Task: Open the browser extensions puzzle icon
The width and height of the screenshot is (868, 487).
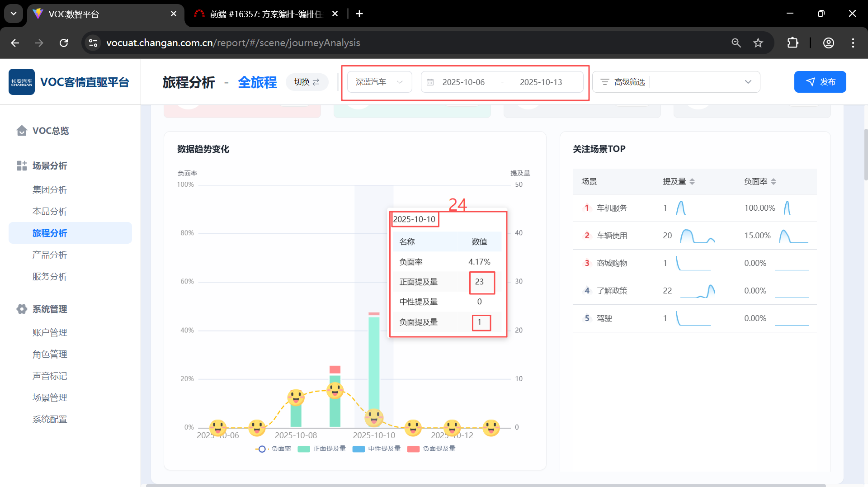Action: pyautogui.click(x=793, y=43)
